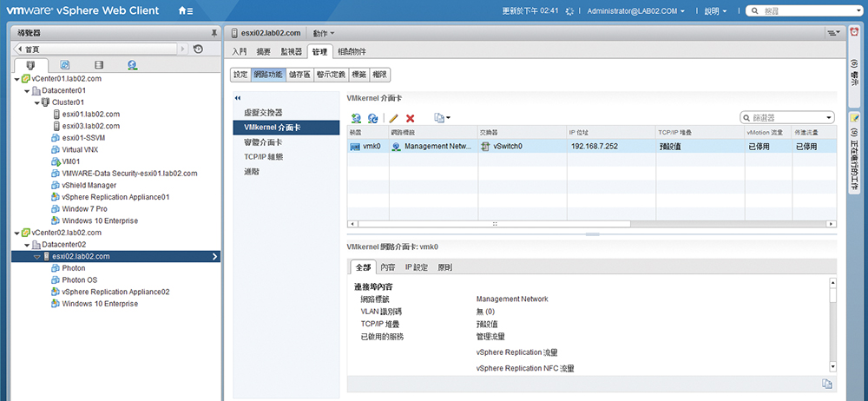This screenshot has height=401, width=868.
Task: Select the 警示定義 alarm definitions sub-tab
Action: [x=331, y=75]
